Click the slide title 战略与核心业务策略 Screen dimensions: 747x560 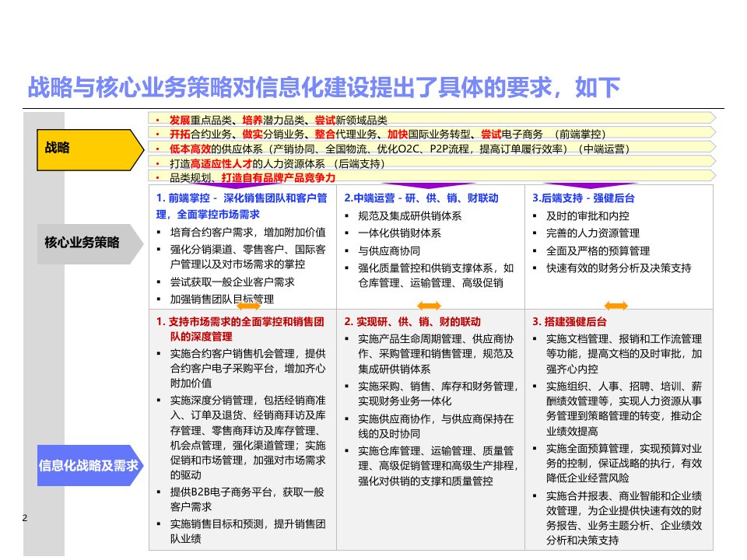tap(324, 87)
